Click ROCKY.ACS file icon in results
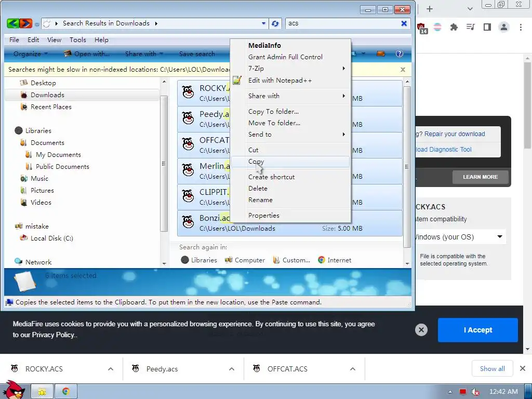Viewport: 532px width, 399px height. click(188, 92)
